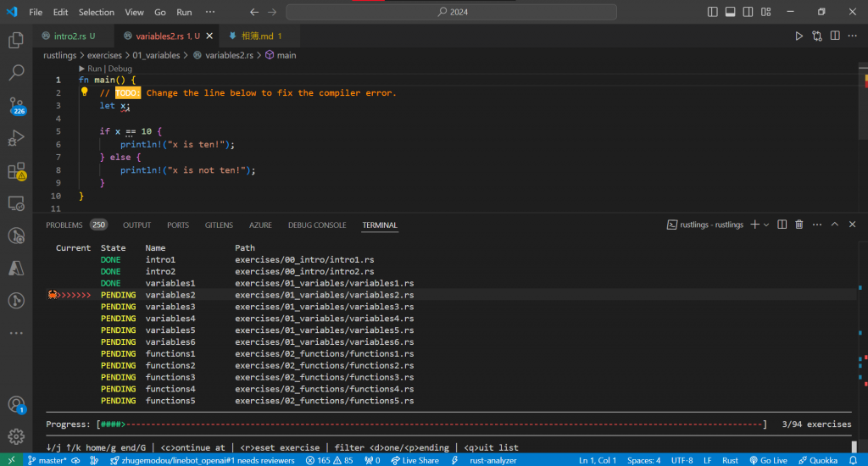The width and height of the screenshot is (868, 466).
Task: Open the menu bar overflow ellipsis
Action: point(210,12)
